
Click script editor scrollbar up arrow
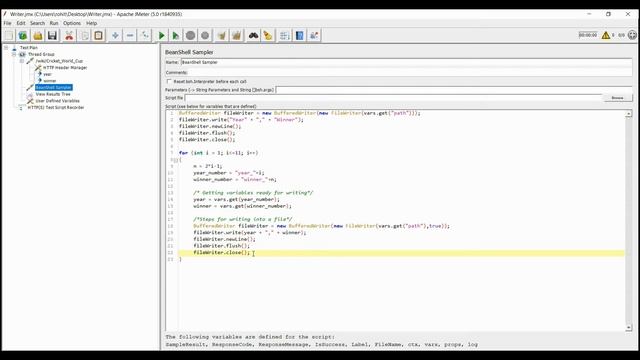click(629, 113)
